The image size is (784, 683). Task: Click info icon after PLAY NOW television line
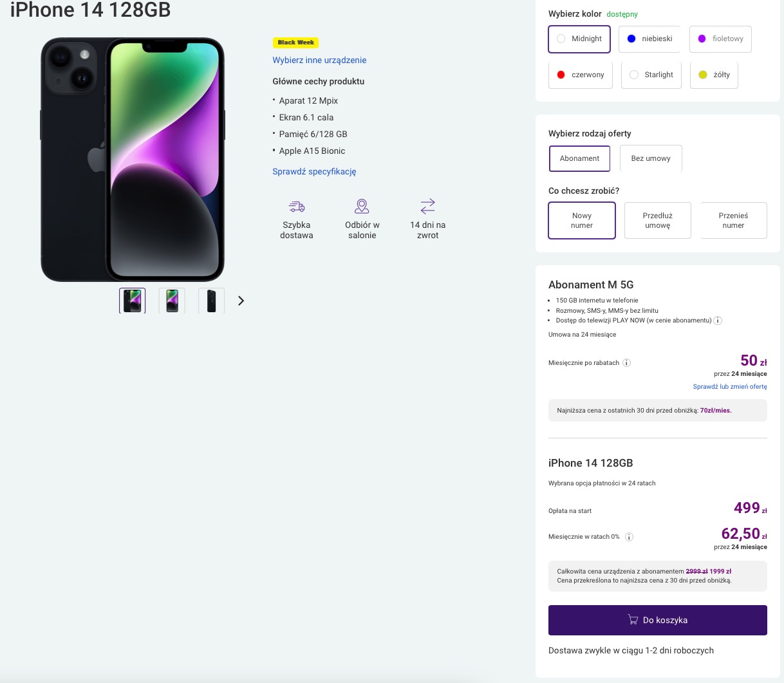click(x=718, y=321)
